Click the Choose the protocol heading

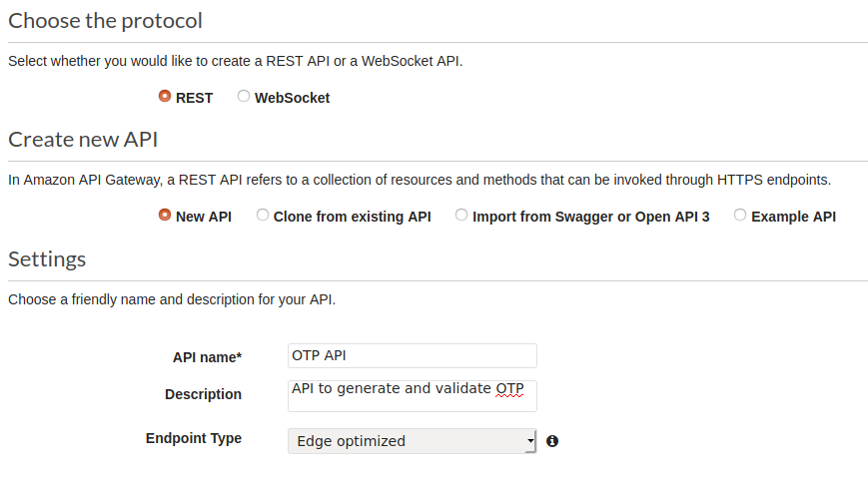tap(105, 20)
